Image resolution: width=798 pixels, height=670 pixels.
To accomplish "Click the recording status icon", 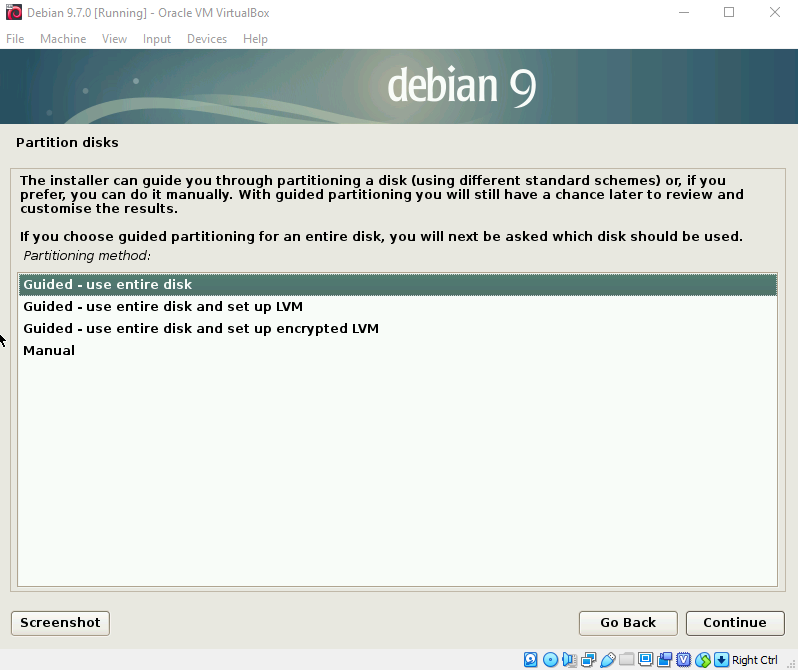I will [665, 660].
